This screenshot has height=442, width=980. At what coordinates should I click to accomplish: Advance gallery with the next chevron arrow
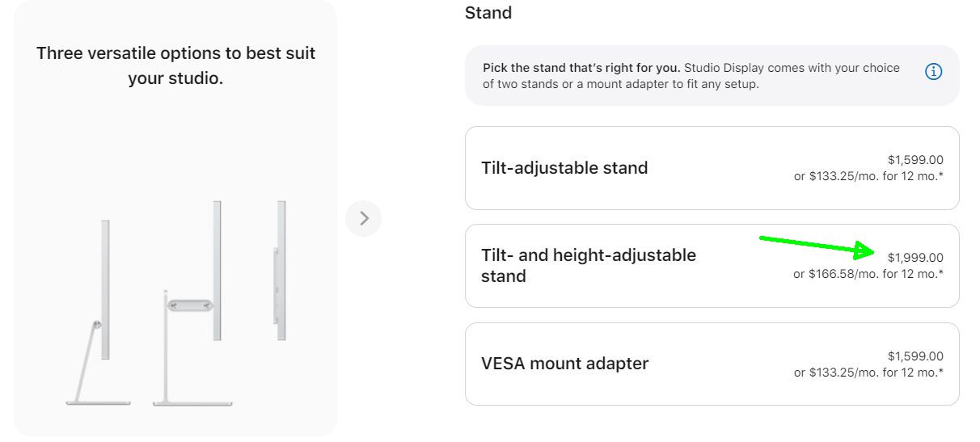coord(363,218)
